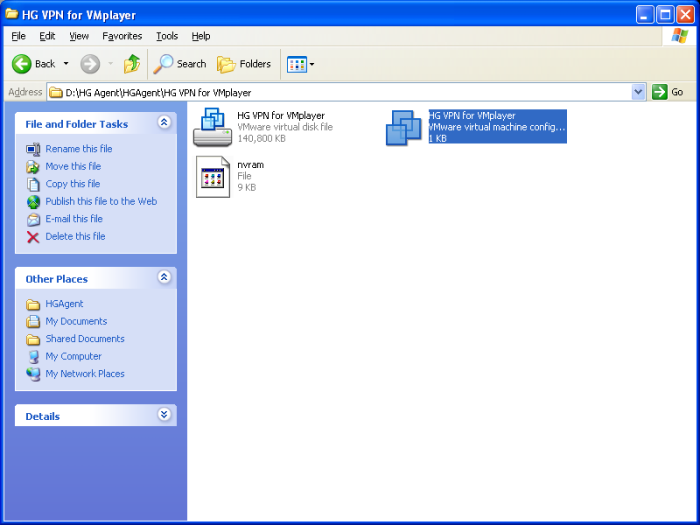Click the Go button
The width and height of the screenshot is (700, 525).
[x=668, y=92]
